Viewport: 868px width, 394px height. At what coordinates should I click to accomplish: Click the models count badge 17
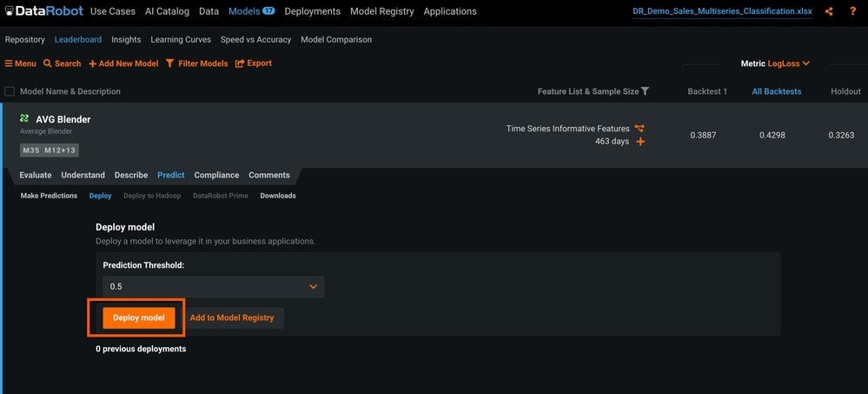268,10
